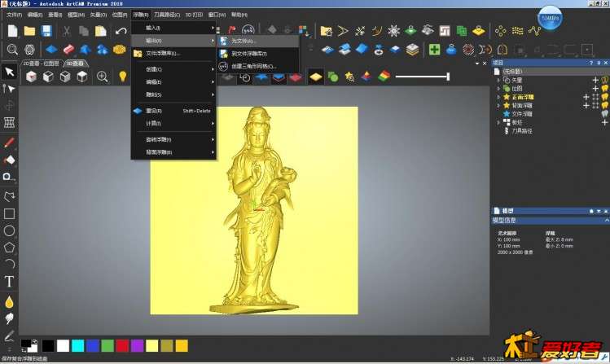Select the Node Editing tool
Viewport: 610px width, 364px height.
tap(9, 89)
